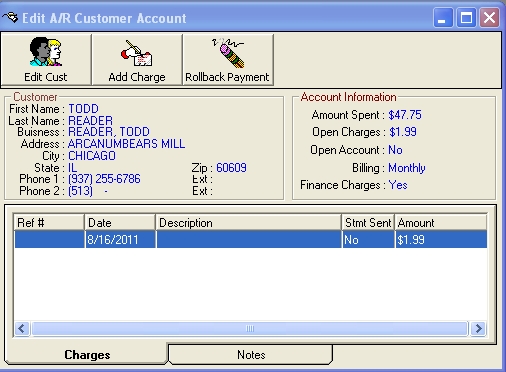Click the app icon in title bar

(11, 17)
